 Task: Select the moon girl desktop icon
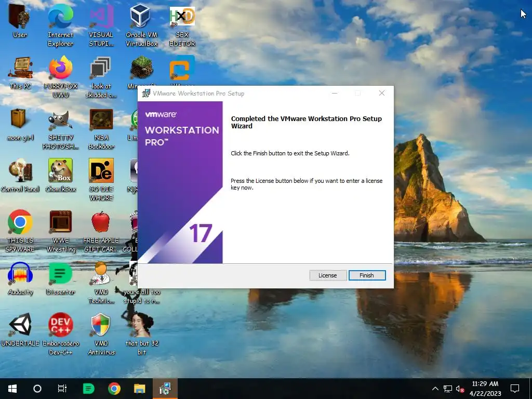pyautogui.click(x=20, y=125)
